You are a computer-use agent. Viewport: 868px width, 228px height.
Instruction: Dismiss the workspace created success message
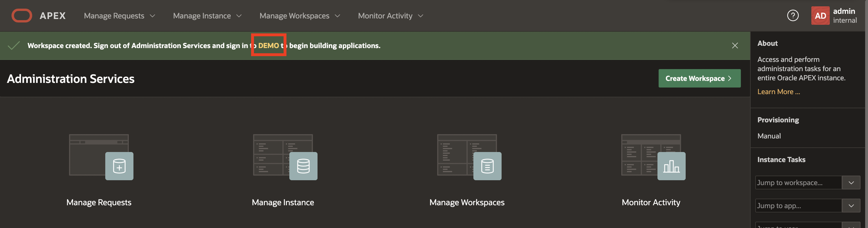tap(735, 45)
